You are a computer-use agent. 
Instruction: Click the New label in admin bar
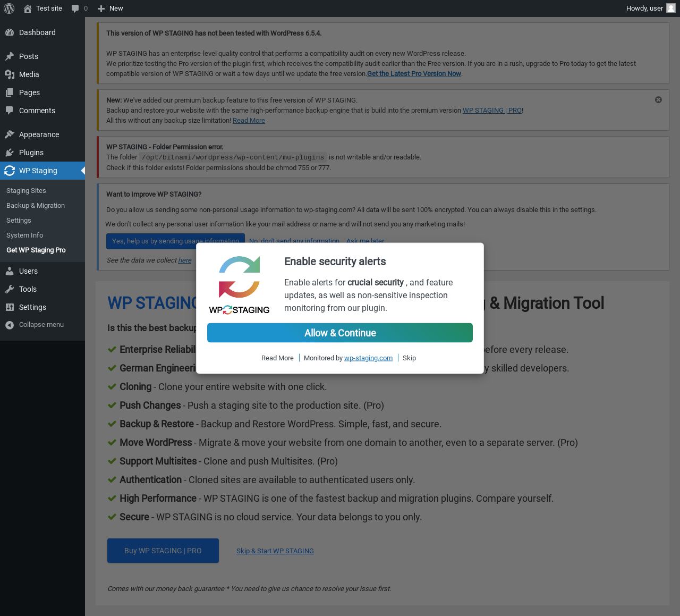[116, 9]
